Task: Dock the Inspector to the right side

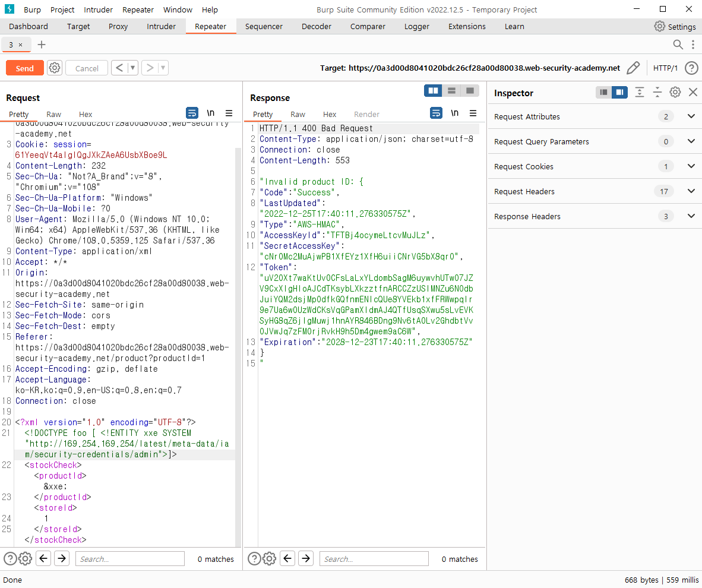Action: [619, 92]
